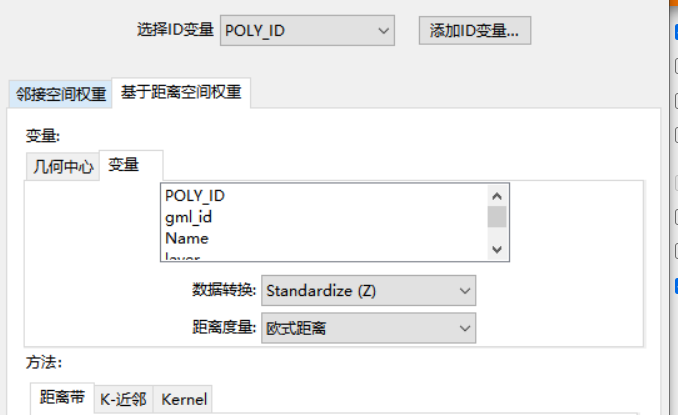The image size is (678, 415).
Task: Open the POLY_ID ID variable dropdown
Action: click(x=307, y=30)
